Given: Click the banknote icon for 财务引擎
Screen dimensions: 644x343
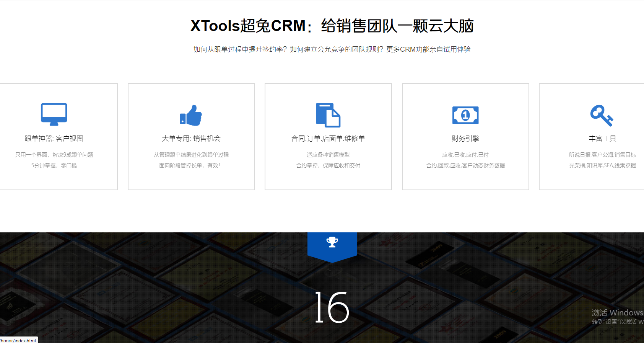Looking at the screenshot, I should (x=465, y=115).
